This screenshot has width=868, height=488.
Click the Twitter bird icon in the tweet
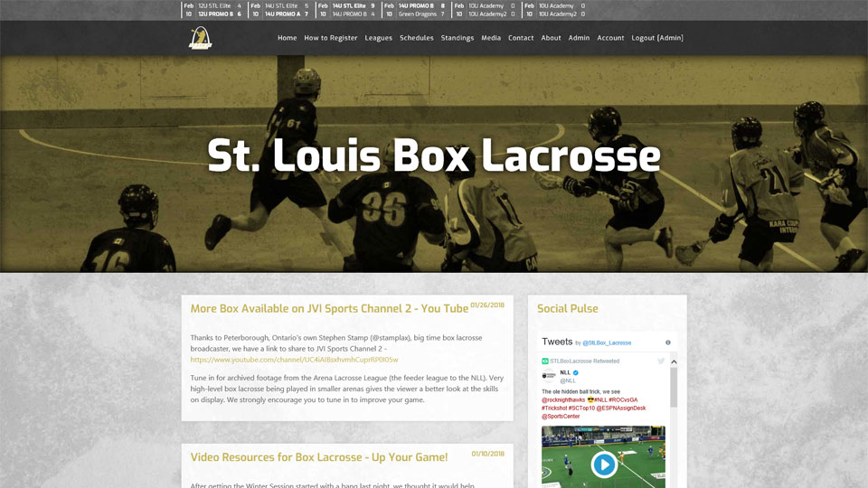tap(660, 361)
